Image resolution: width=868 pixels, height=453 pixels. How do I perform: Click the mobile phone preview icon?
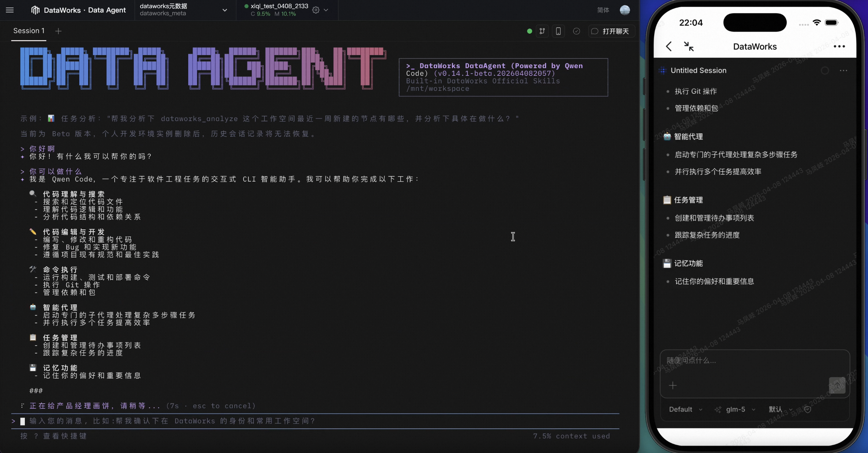point(558,31)
